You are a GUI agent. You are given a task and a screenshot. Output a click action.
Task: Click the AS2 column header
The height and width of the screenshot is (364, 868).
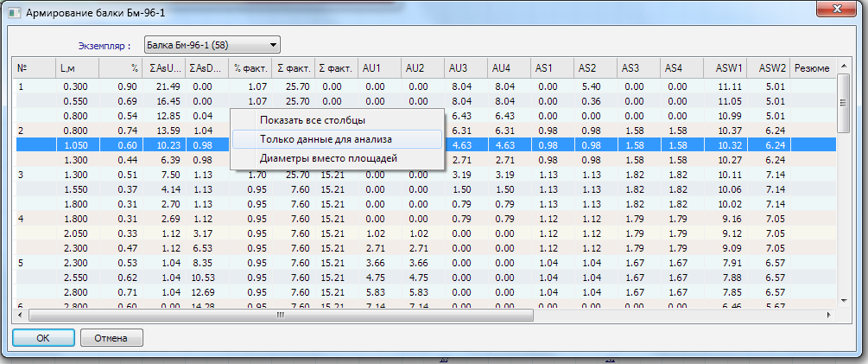pyautogui.click(x=596, y=67)
